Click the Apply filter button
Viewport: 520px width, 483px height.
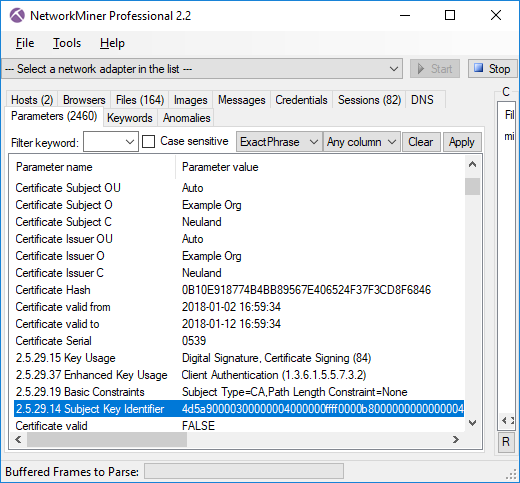tap(462, 142)
